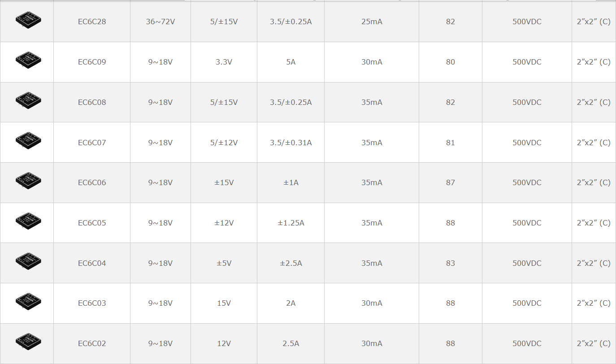Open the EC6C07 product page link
The width and height of the screenshot is (616, 364).
click(x=92, y=143)
